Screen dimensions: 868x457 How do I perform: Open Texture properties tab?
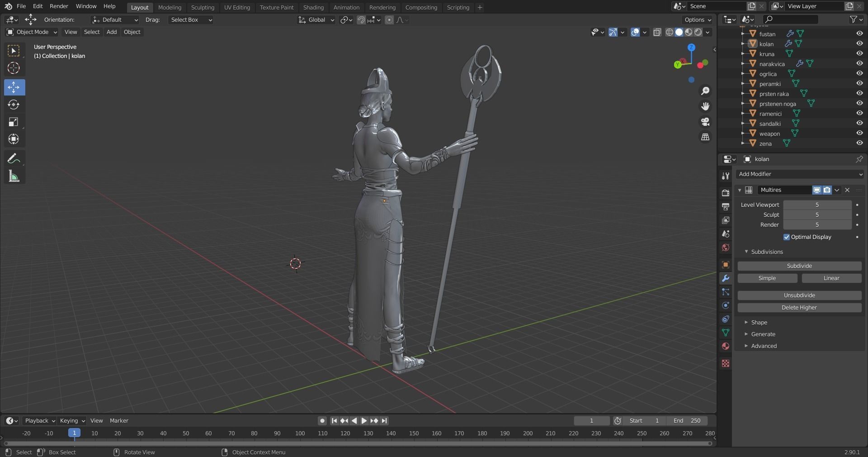tap(726, 363)
